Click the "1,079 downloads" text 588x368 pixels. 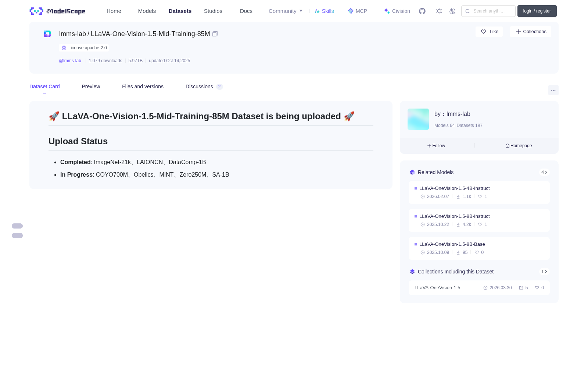tap(105, 61)
